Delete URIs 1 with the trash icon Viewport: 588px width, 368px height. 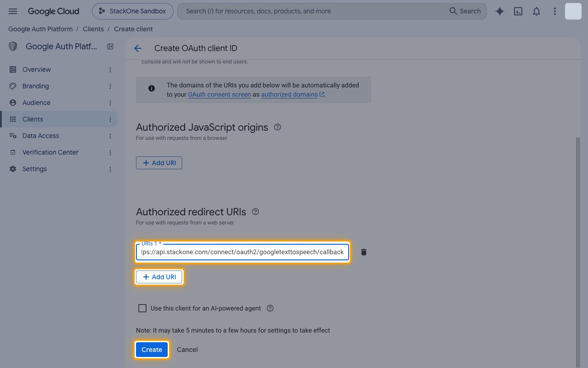364,252
